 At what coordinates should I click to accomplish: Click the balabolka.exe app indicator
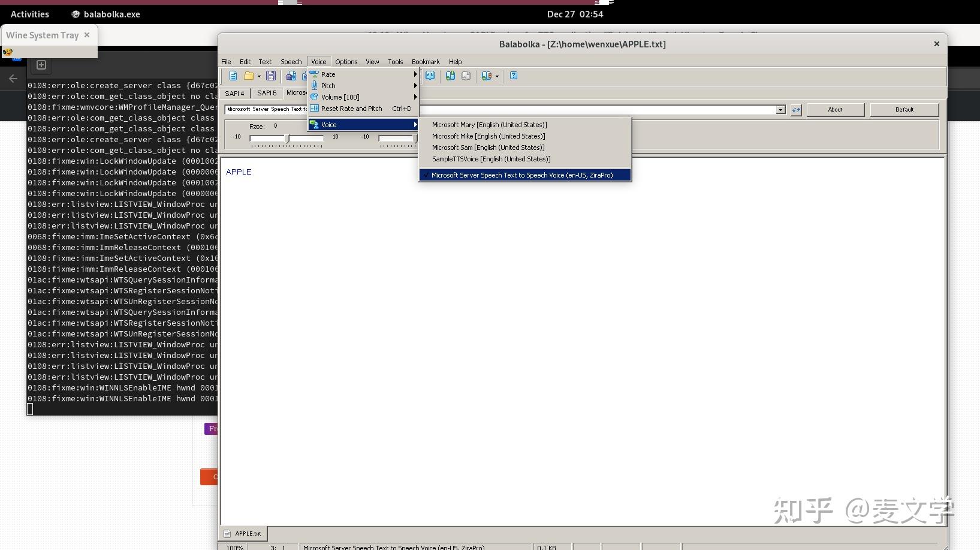click(x=105, y=14)
